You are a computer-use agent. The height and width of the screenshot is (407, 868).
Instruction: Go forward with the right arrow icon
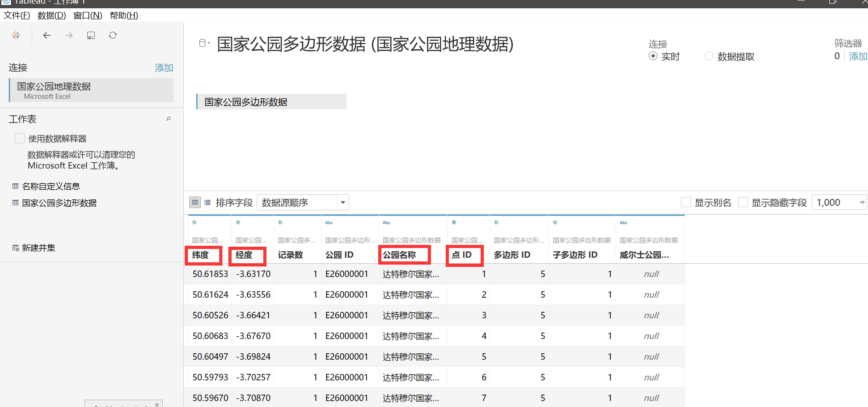tap(69, 35)
